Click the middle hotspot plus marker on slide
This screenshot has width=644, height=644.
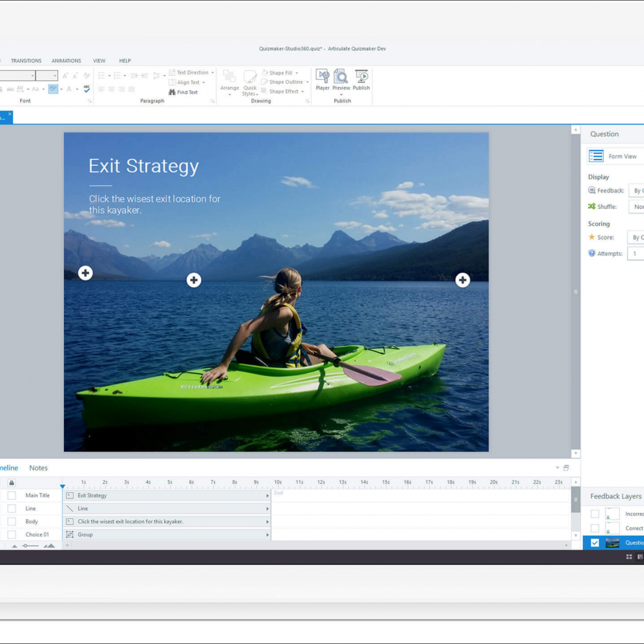coord(194,280)
